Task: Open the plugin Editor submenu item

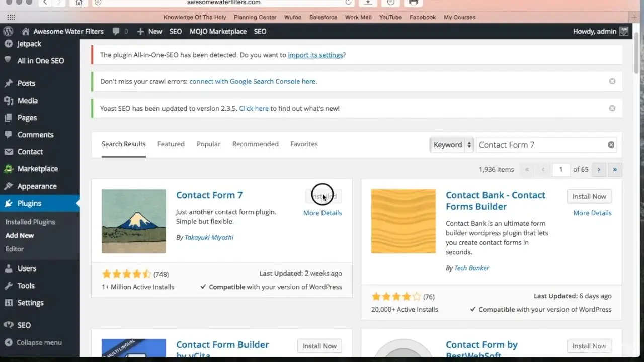Action: pyautogui.click(x=15, y=249)
